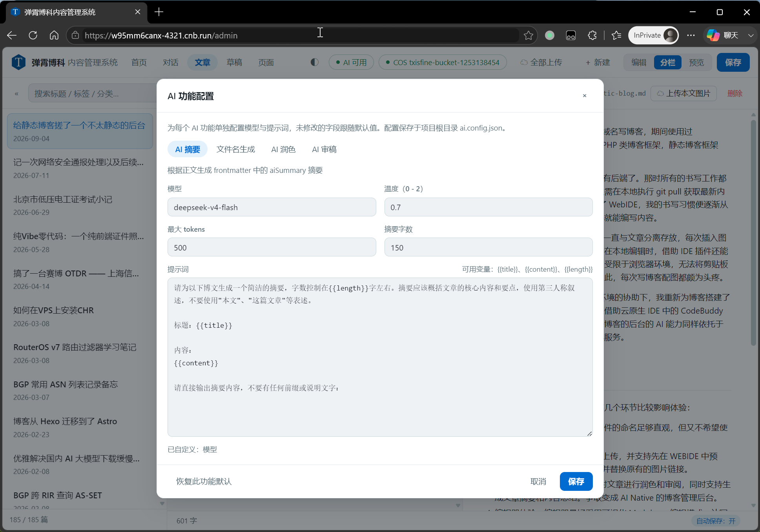Viewport: 760px width, 532px height.
Task: Open the browser extensions puzzle icon
Action: pos(592,35)
